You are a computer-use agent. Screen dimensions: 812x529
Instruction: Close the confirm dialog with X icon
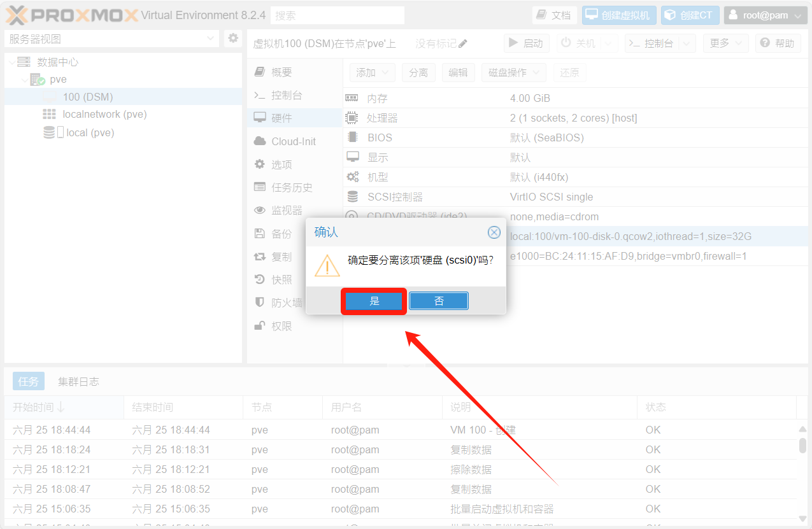[x=494, y=232]
